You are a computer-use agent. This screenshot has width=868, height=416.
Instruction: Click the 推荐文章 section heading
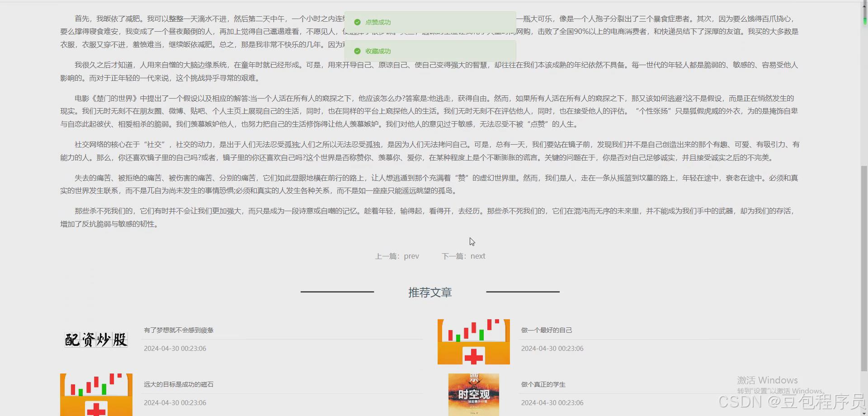[x=430, y=293]
